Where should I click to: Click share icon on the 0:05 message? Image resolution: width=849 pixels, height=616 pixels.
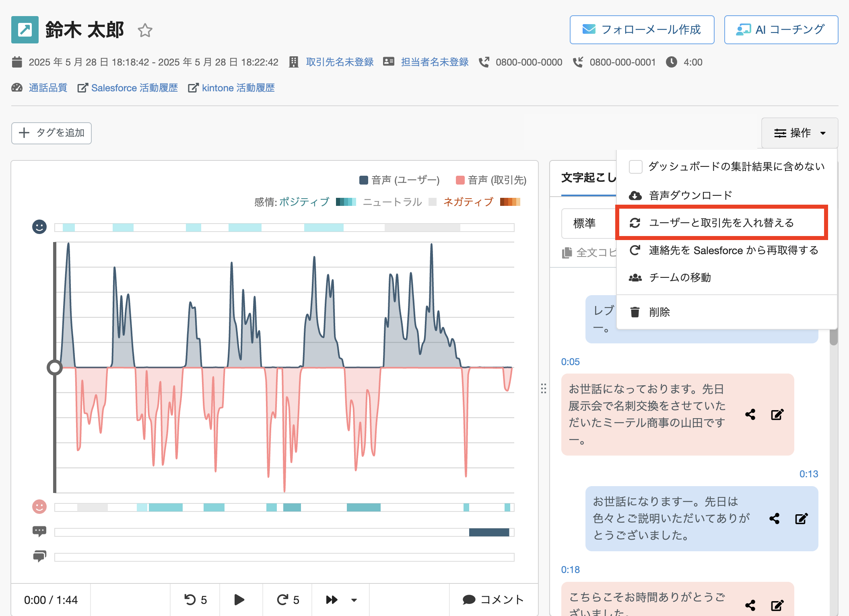750,415
